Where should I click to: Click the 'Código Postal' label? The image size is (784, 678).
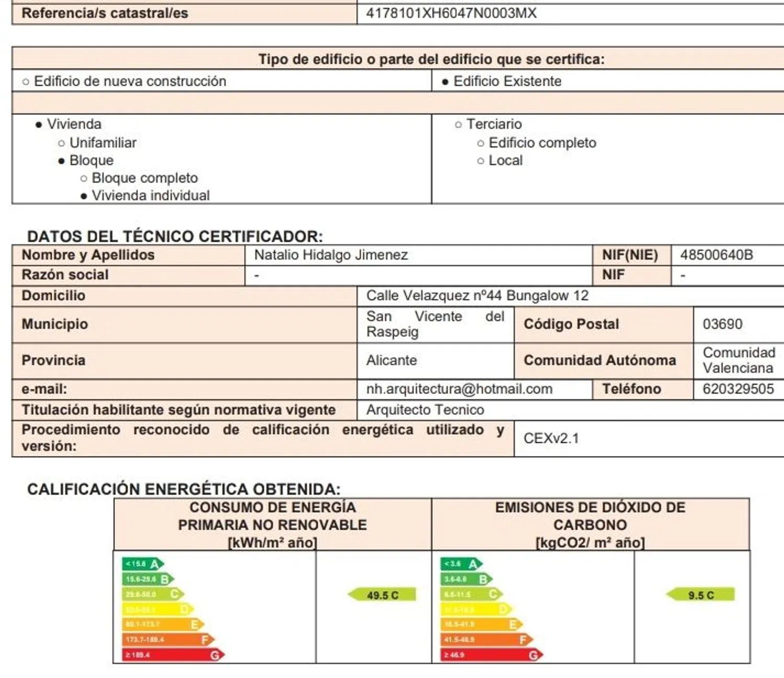tap(571, 324)
